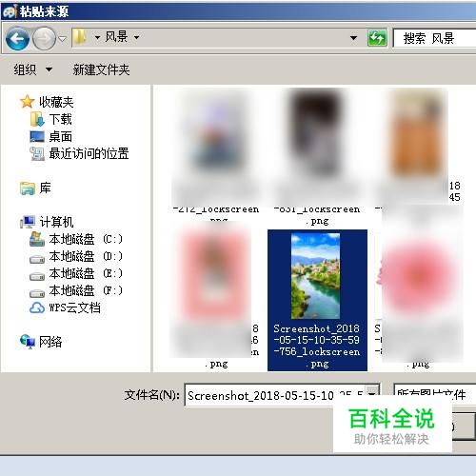Open the 组织 menu

(x=32, y=69)
